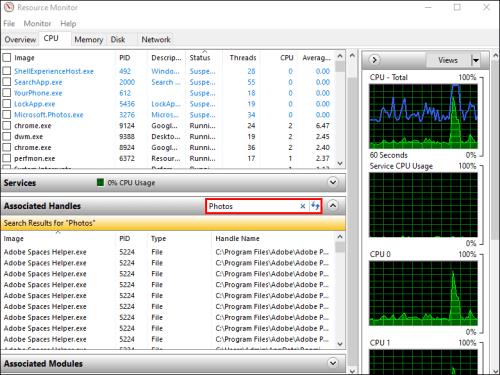Image resolution: width=500 pixels, height=375 pixels.
Task: Select SearchApp.exe process name
Action: pos(38,82)
